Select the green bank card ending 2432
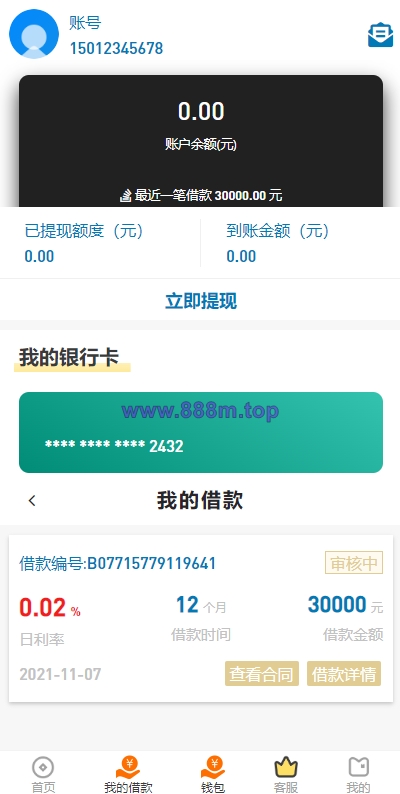The image size is (400, 794). coord(201,432)
